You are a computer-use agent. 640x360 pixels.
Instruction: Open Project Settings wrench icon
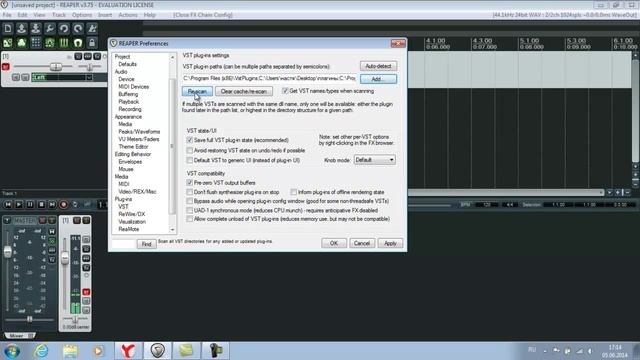click(x=50, y=29)
